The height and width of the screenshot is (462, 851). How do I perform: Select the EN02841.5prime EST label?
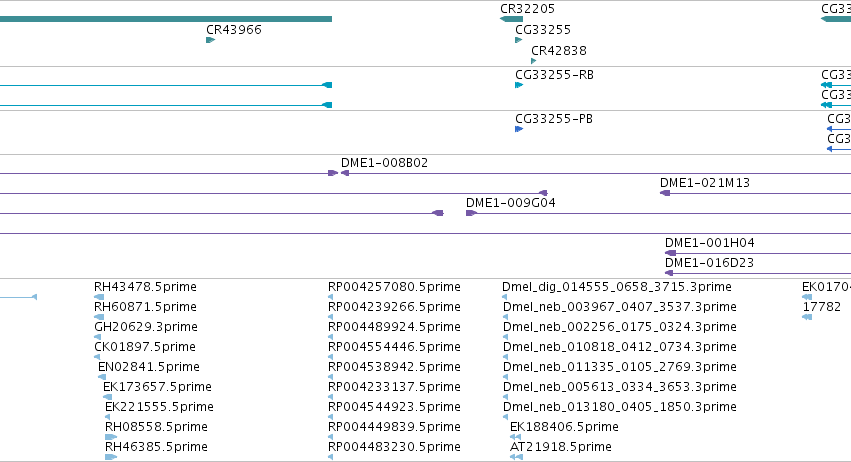(x=149, y=366)
